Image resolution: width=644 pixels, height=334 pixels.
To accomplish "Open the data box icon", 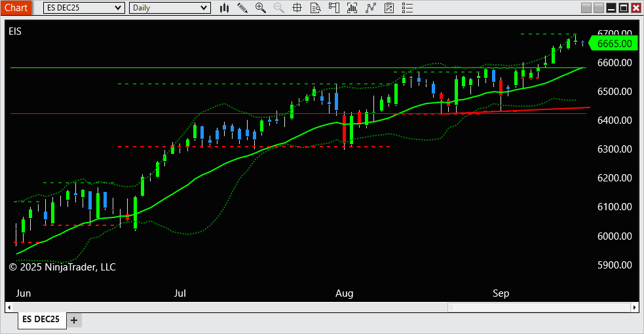I will 315,8.
